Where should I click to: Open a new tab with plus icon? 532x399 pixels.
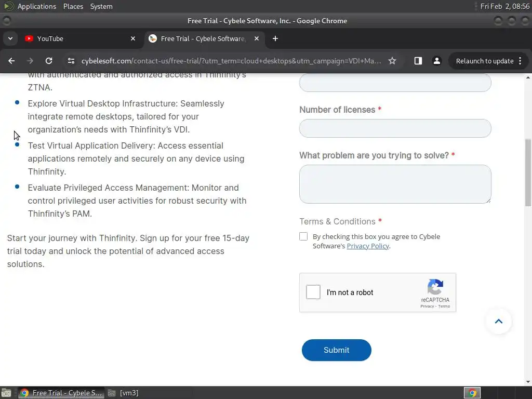coord(275,38)
